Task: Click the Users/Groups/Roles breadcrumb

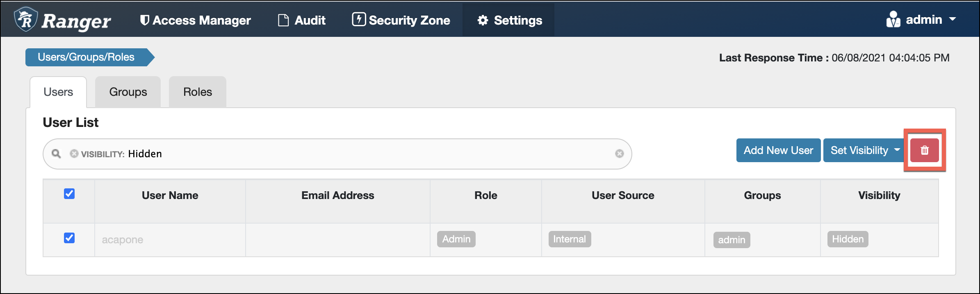Action: 86,57
